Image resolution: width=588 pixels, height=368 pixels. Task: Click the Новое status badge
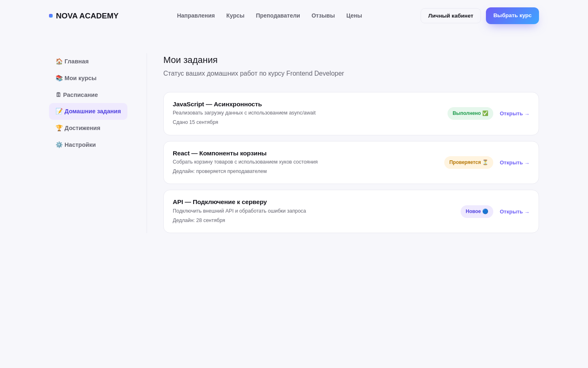pyautogui.click(x=477, y=211)
